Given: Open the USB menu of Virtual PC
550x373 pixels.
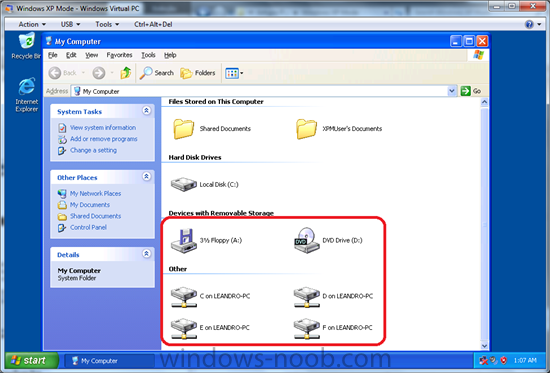Looking at the screenshot, I should [70, 24].
